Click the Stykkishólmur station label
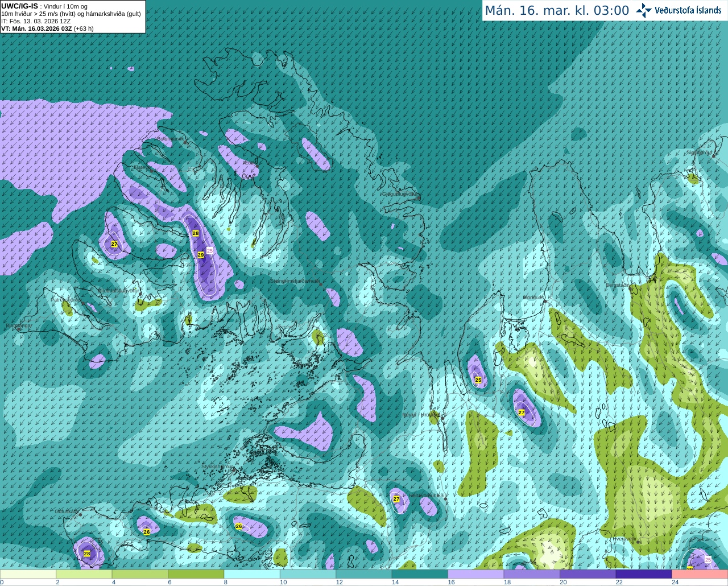This screenshot has width=728, height=586. coord(218,467)
